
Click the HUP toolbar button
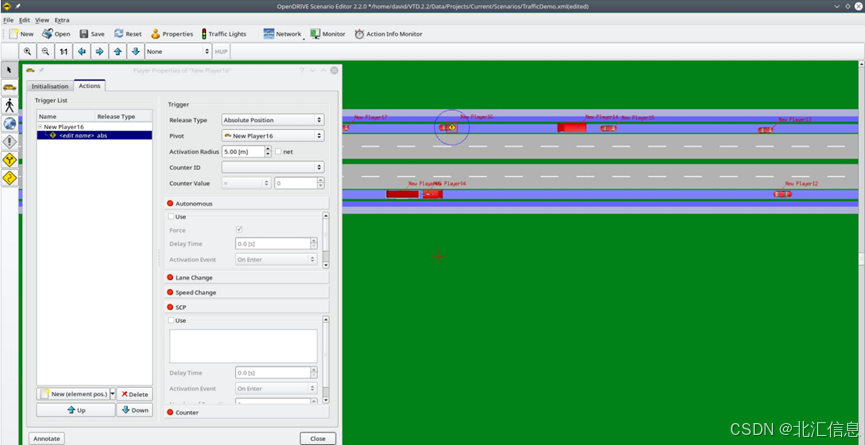tap(221, 51)
